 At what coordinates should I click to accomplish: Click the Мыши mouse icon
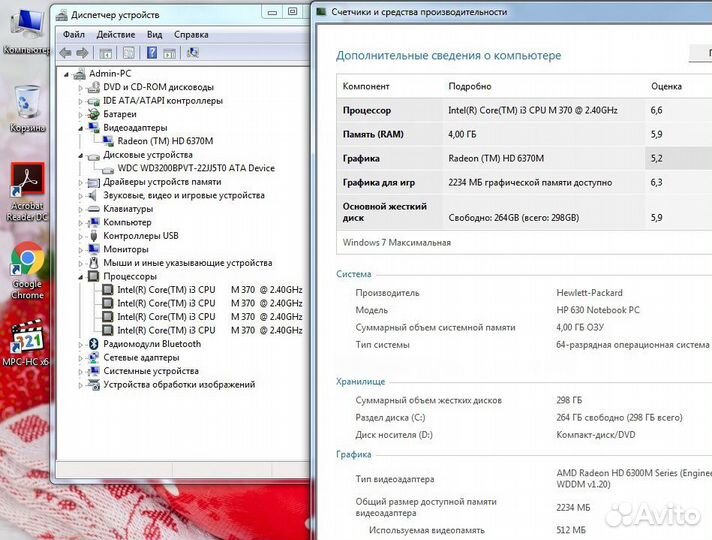point(94,263)
